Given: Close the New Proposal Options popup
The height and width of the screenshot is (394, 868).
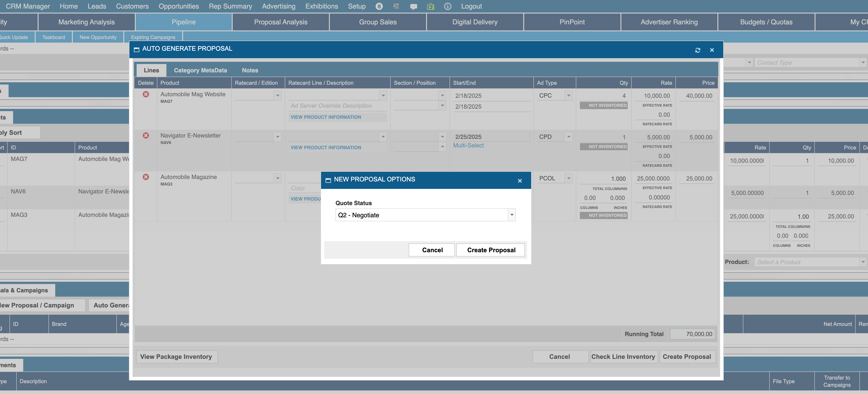Looking at the screenshot, I should pos(520,181).
